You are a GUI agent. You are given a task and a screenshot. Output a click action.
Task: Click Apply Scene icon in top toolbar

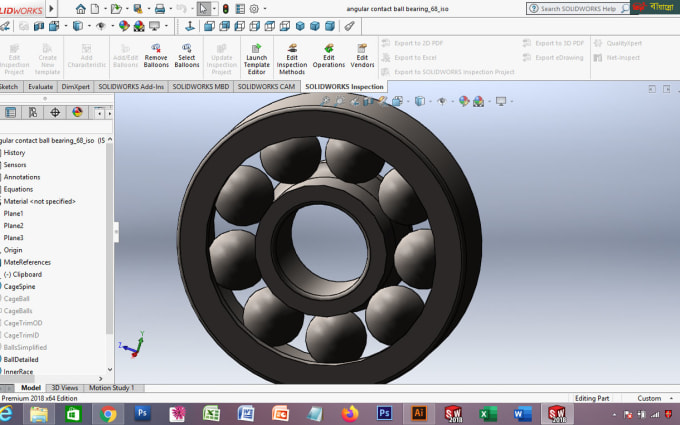[x=139, y=26]
